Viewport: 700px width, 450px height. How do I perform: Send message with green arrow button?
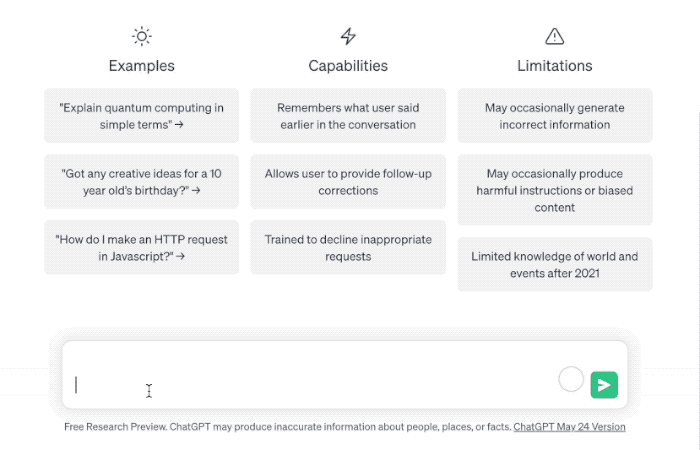pos(604,385)
